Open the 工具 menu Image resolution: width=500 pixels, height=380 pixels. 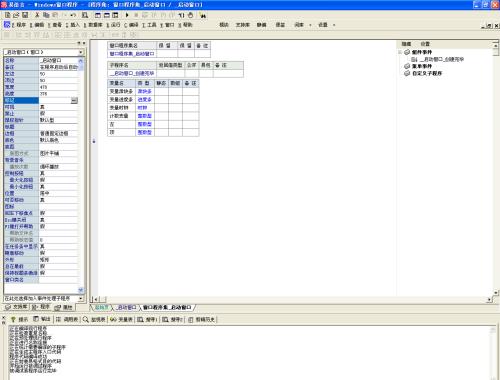pos(149,25)
